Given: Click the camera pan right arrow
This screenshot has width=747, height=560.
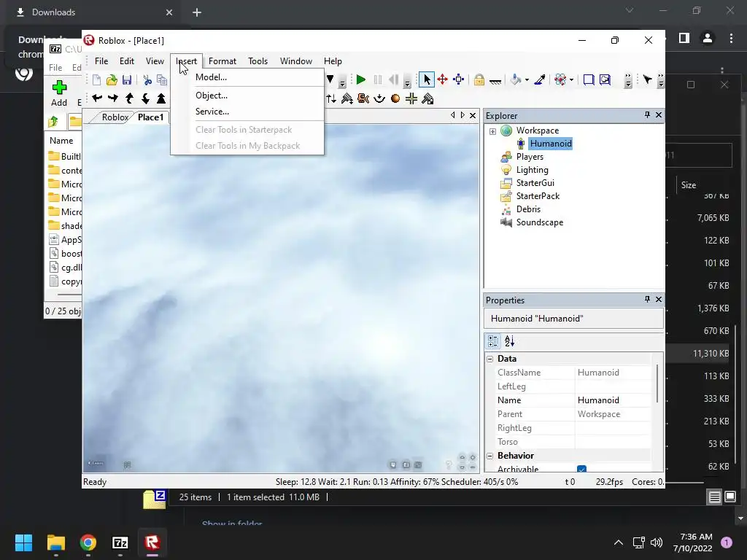Looking at the screenshot, I should click(x=113, y=98).
